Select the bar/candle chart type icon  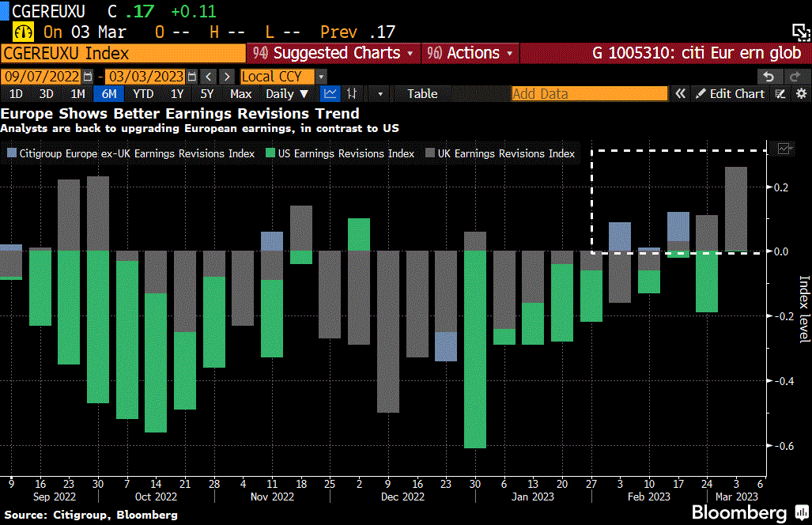tap(352, 94)
